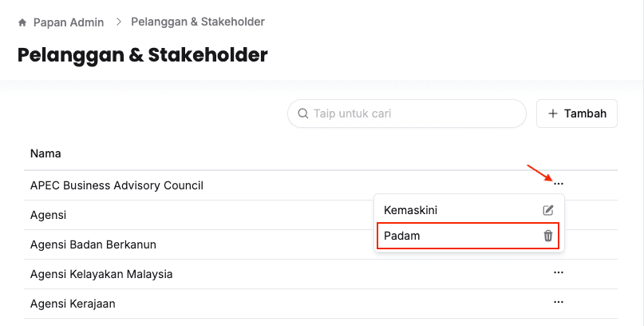Choose Padam from the context menu
Viewport: 644px width, 326px height.
pyautogui.click(x=402, y=236)
